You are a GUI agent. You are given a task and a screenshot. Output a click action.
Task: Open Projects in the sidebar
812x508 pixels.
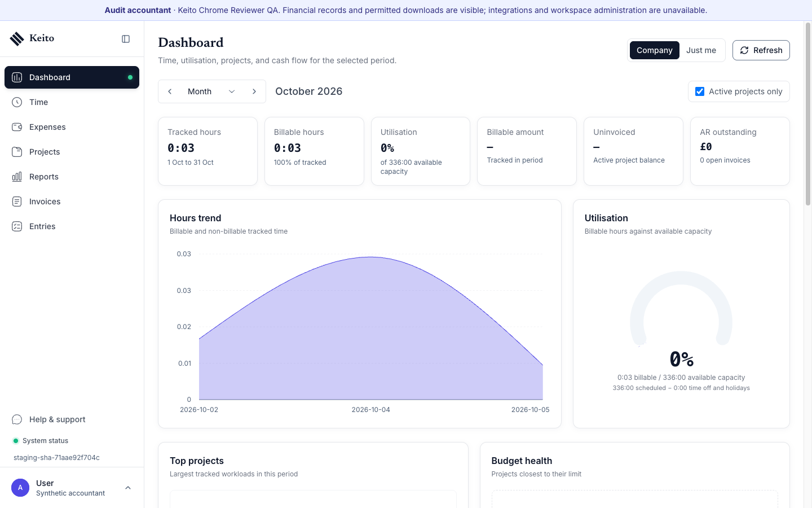72,152
